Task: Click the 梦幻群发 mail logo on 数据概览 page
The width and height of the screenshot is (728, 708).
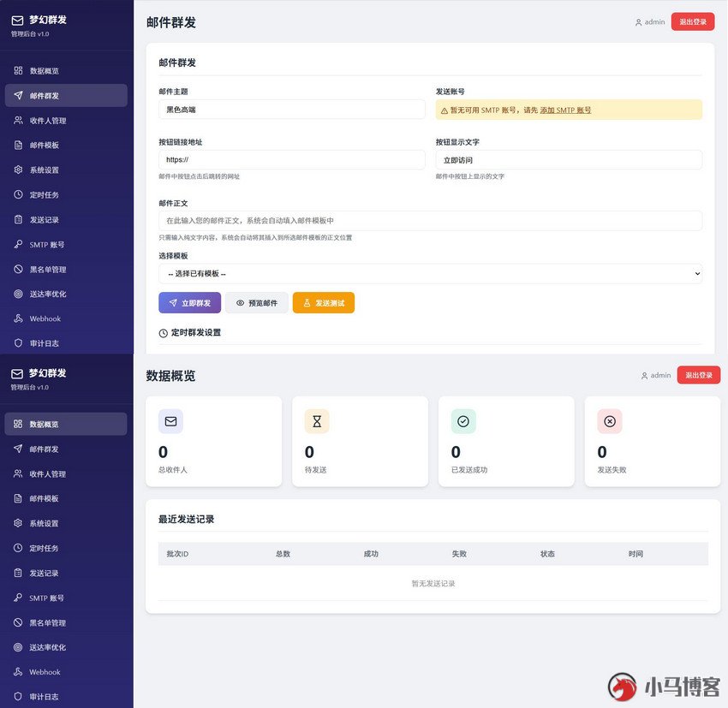Action: coord(17,373)
